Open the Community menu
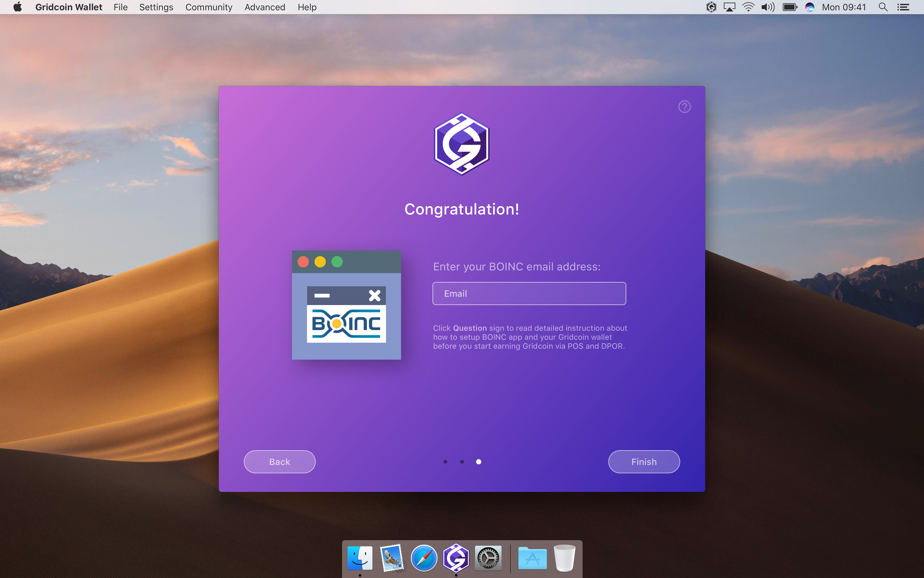 pyautogui.click(x=209, y=7)
